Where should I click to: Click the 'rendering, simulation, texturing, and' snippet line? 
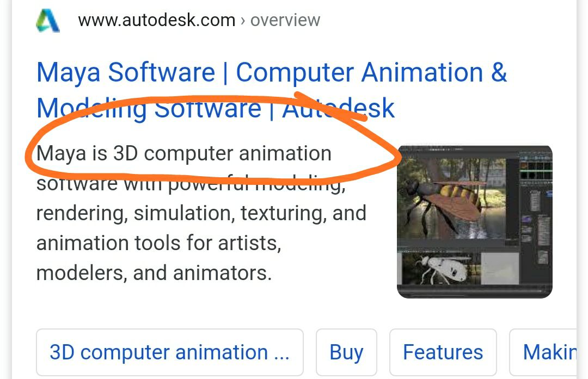click(201, 213)
